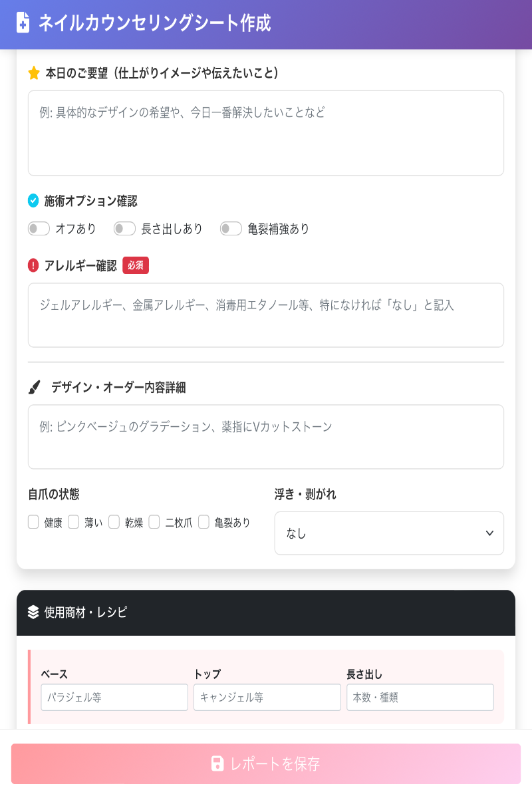Image resolution: width=532 pixels, height=798 pixels.
Task: Check the 亀裂あり checkbox
Action: [x=204, y=522]
